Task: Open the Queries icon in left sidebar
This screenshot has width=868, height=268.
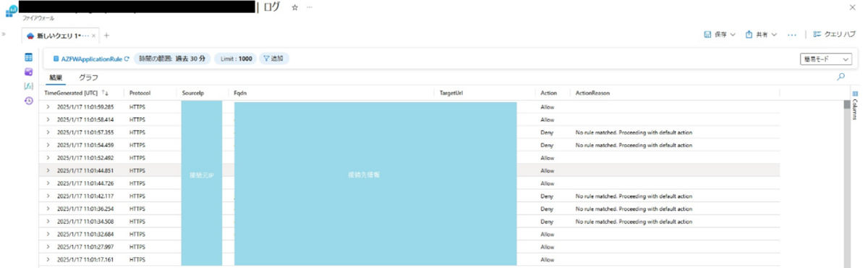Action: [29, 72]
